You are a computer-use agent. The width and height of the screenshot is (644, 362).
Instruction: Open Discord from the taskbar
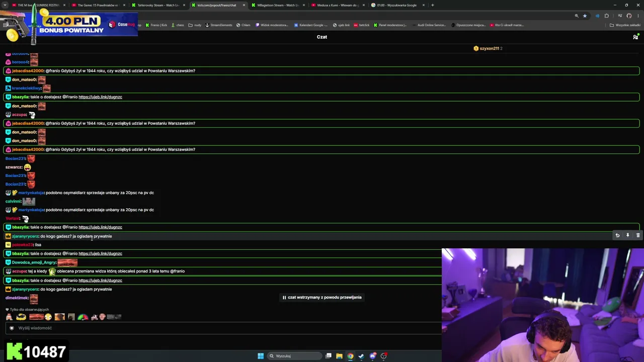[373, 356]
